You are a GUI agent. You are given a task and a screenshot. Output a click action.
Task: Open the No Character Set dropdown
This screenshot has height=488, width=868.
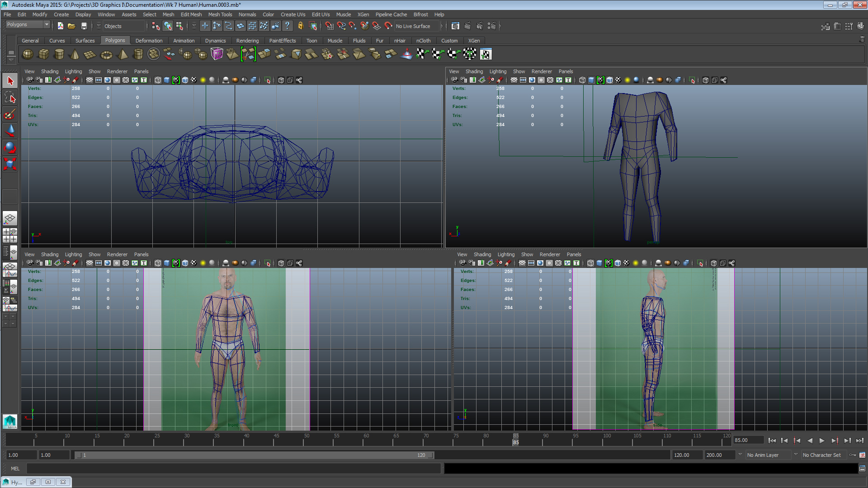point(824,455)
